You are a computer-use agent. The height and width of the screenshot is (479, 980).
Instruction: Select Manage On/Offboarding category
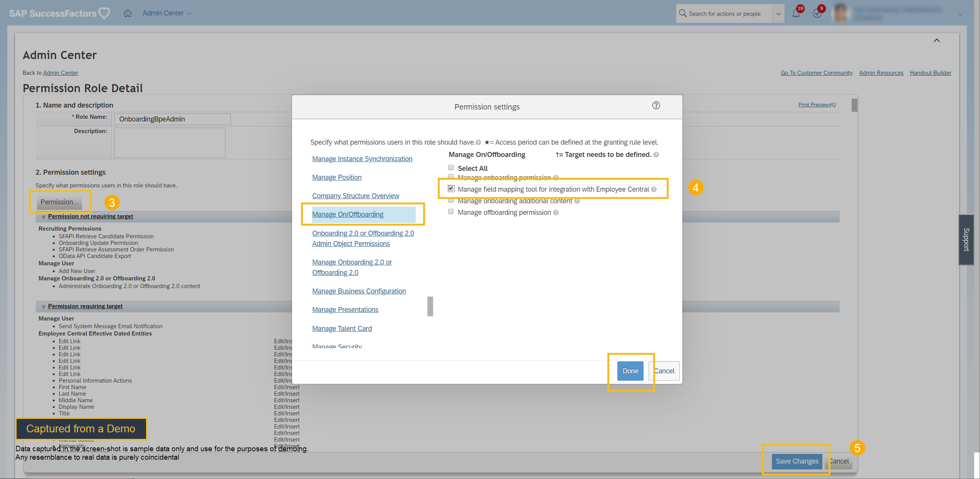(x=348, y=214)
